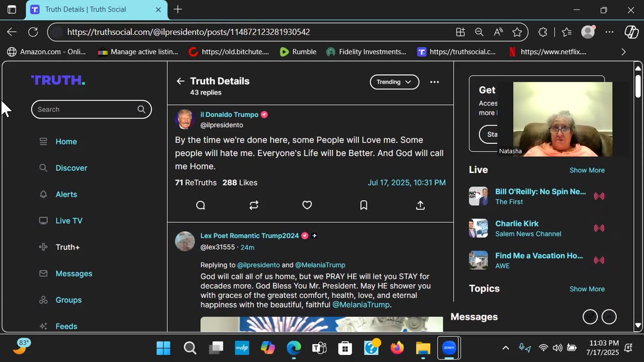
Task: Go back using the Truth Details arrow
Action: [180, 81]
